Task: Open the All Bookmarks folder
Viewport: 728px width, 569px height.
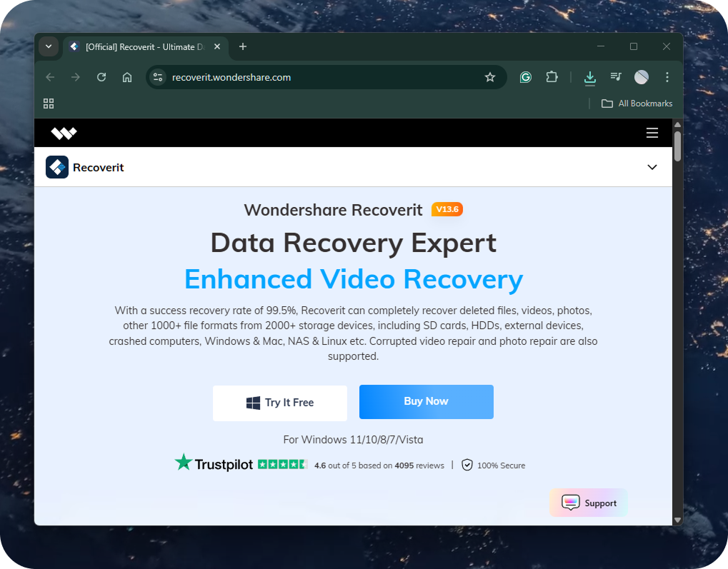Action: tap(637, 104)
